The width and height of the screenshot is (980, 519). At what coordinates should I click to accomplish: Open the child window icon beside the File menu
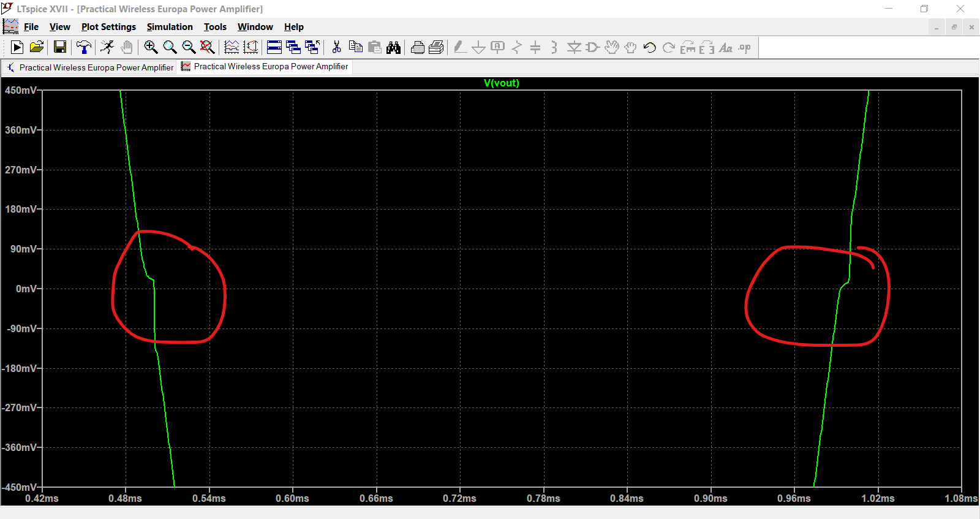(10, 26)
